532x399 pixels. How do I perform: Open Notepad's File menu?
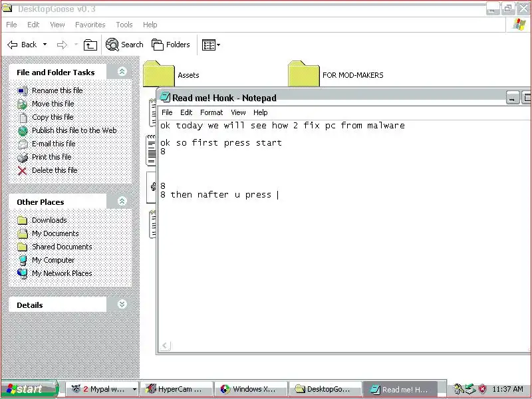[x=167, y=112]
